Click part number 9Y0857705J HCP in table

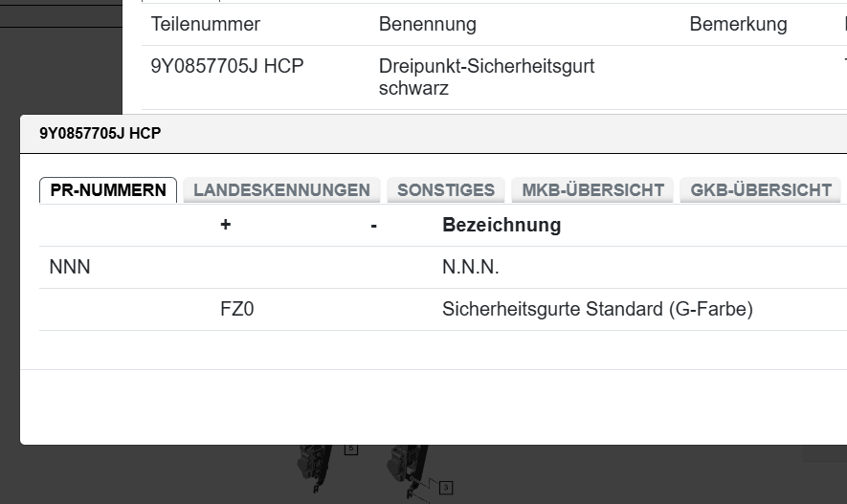coord(228,67)
